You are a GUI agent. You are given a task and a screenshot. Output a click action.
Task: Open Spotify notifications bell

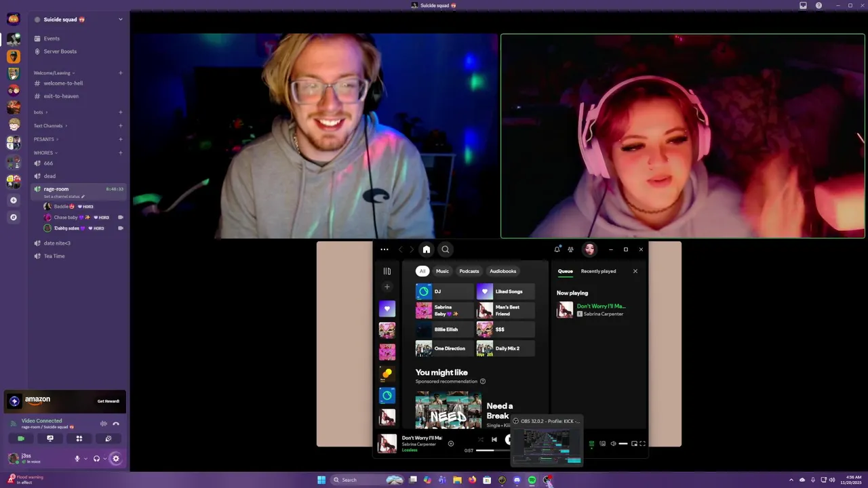(x=557, y=249)
